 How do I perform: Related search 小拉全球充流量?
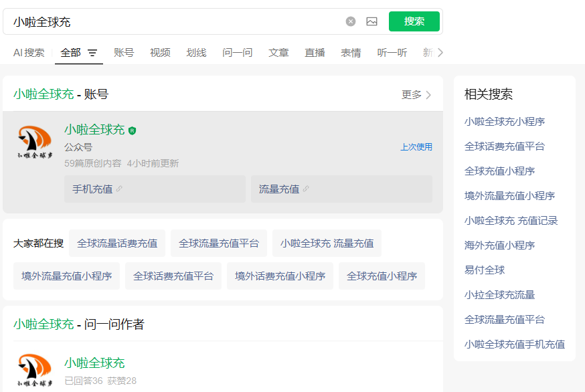(499, 295)
